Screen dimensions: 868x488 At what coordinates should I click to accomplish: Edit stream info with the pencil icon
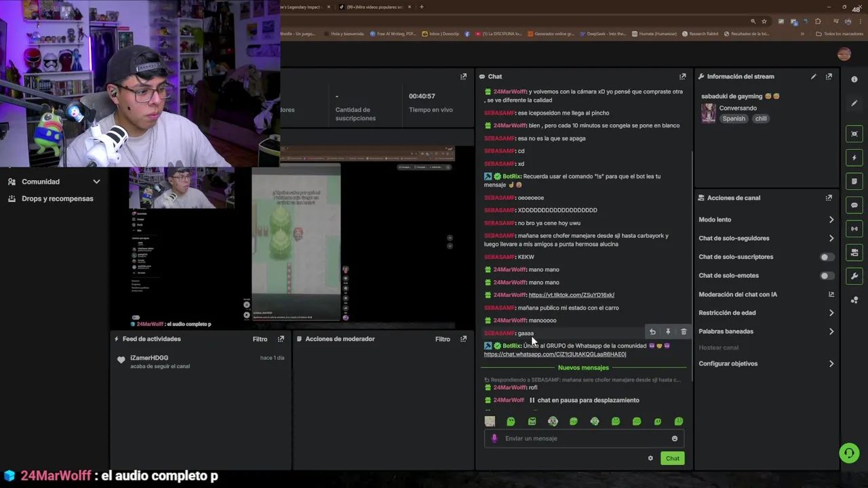click(813, 77)
